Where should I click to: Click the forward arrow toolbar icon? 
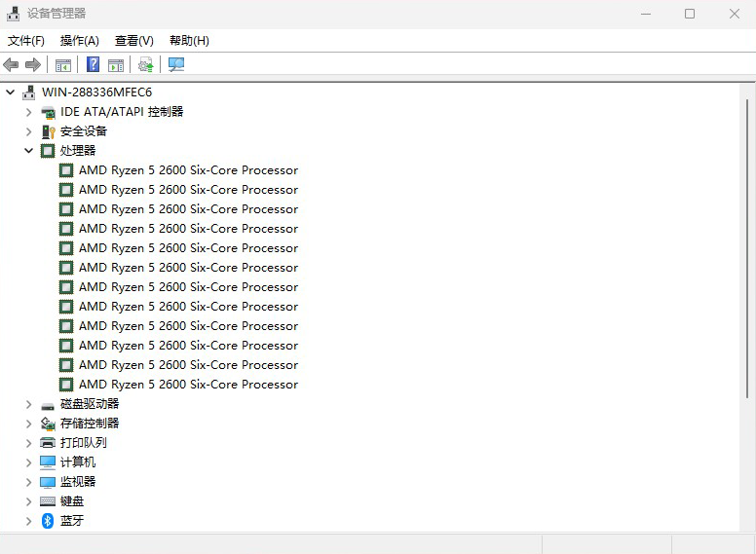point(33,64)
